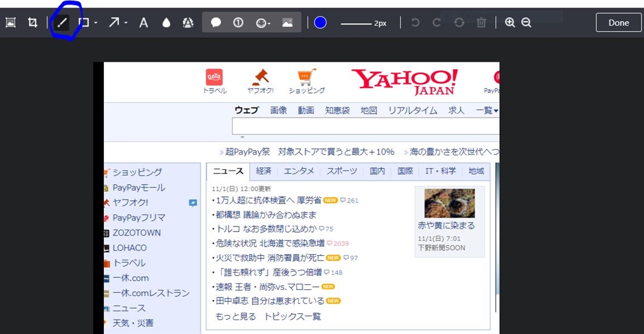Select the 地図 search tab
This screenshot has width=644, height=334.
point(369,110)
